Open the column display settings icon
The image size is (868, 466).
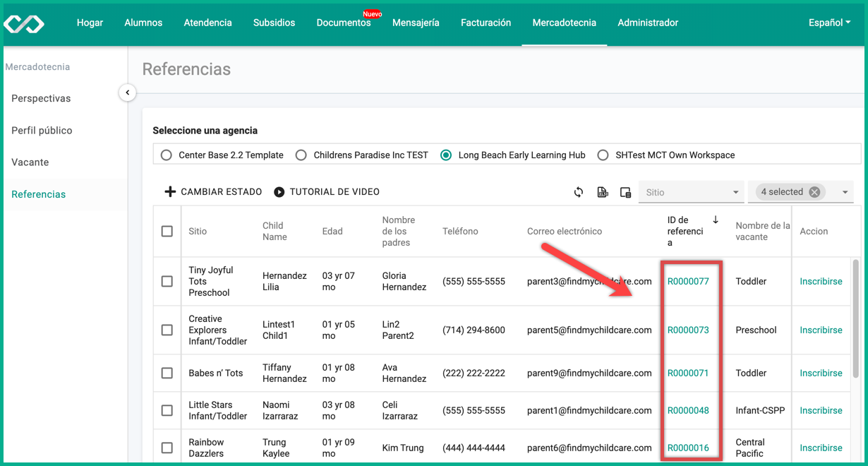coord(625,192)
